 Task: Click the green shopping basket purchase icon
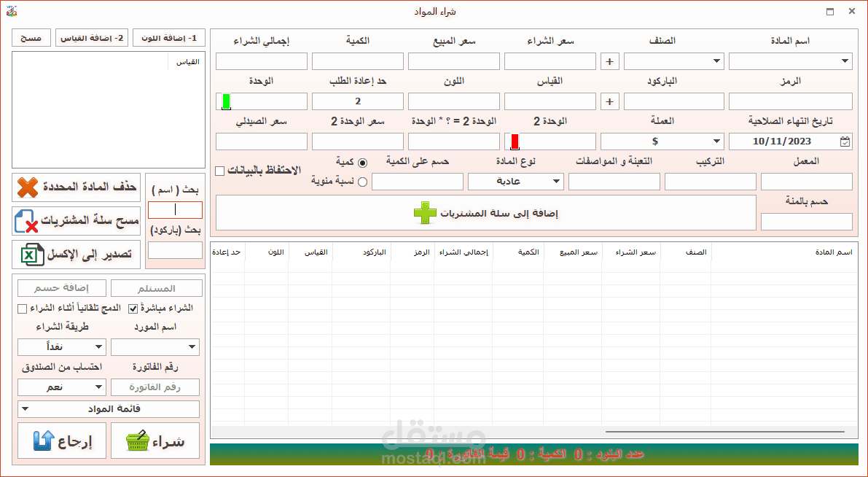[137, 441]
